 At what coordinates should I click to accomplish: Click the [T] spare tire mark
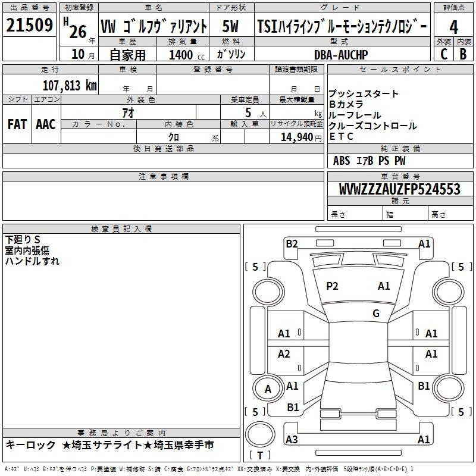260,456
